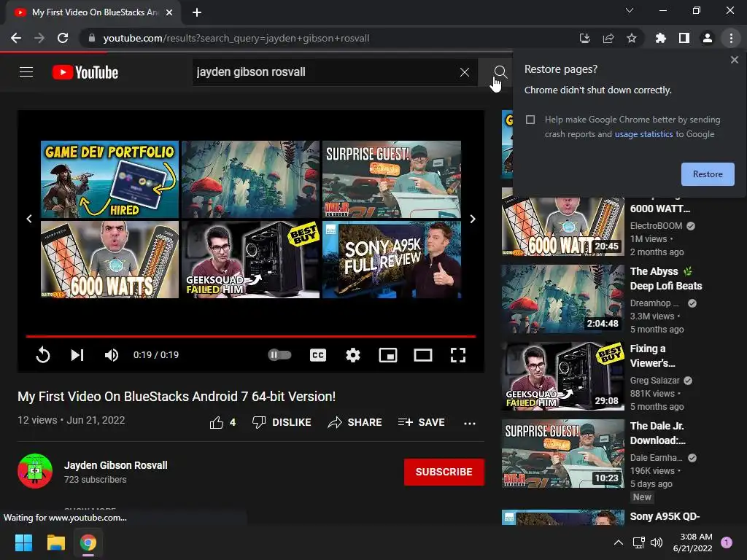Mute the video with speaker icon

[112, 355]
